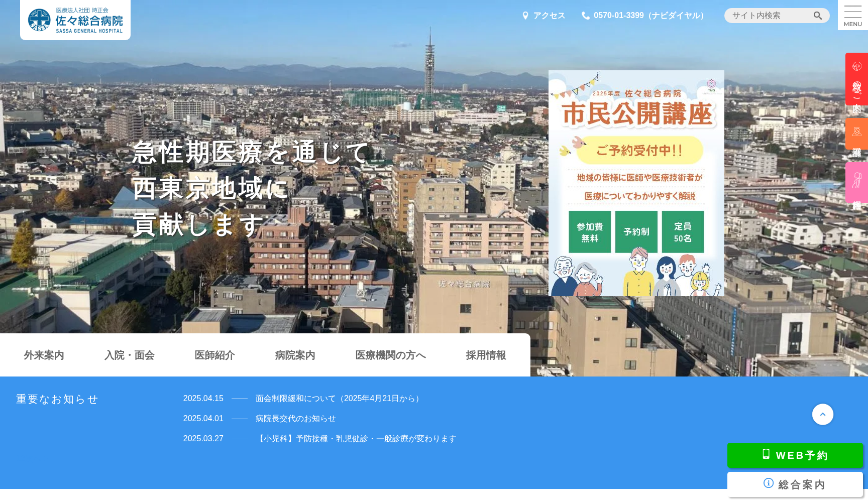Select the 医療機関の方へ menu item

tap(390, 355)
